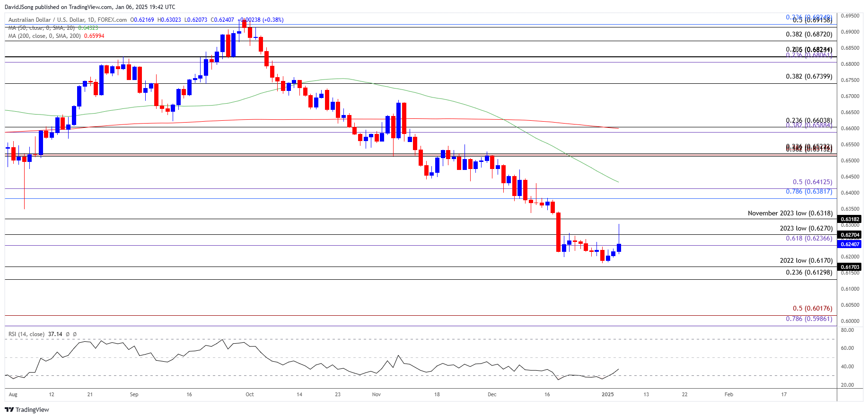Click the 0.62704 price tag on axis

click(x=850, y=235)
